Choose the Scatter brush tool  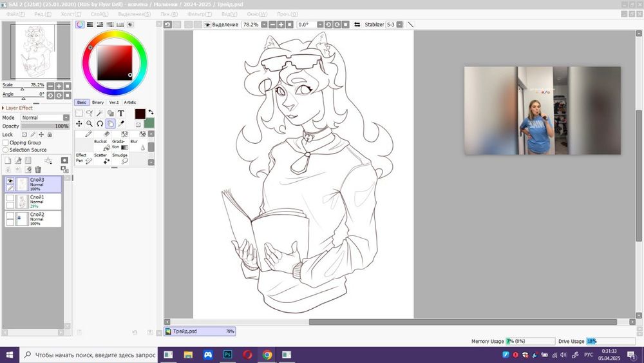102,158
